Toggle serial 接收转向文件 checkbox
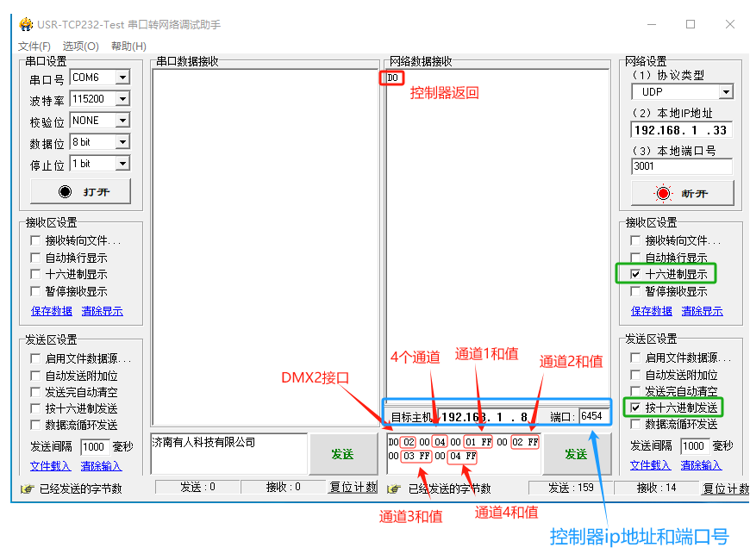Image resolution: width=750 pixels, height=560 pixels. point(35,240)
